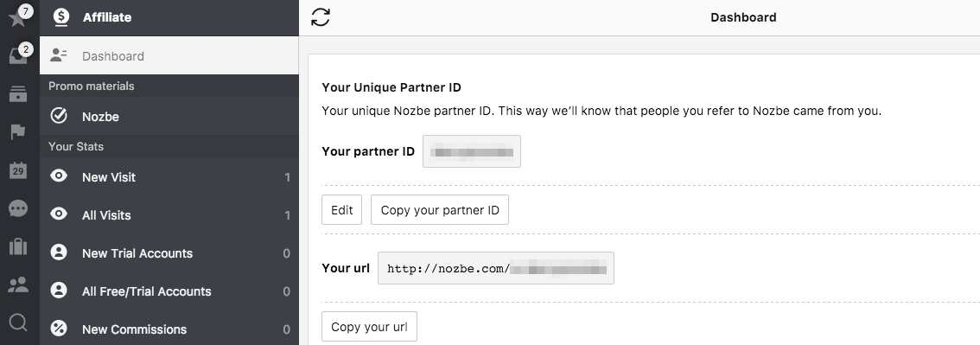Open the Priority star icon with badge
This screenshot has width=980, height=345.
[x=18, y=17]
